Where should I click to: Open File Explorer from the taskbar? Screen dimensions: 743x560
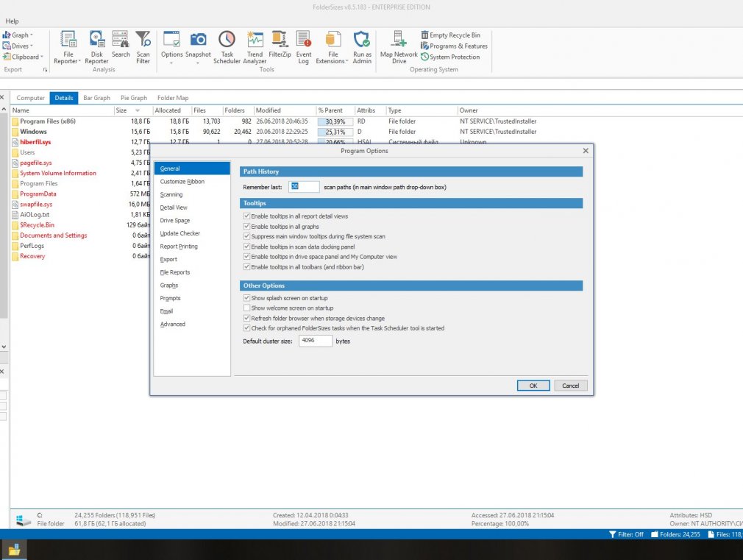coord(14,550)
